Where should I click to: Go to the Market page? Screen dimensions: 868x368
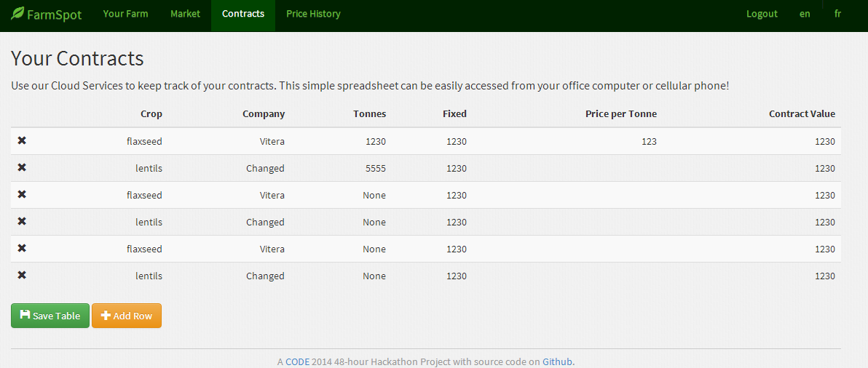(185, 14)
